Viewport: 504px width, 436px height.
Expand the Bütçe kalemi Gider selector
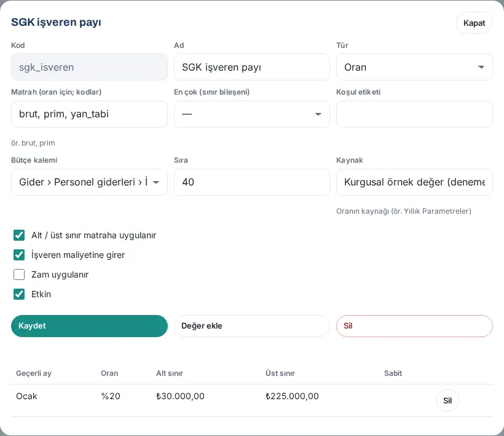tap(89, 182)
